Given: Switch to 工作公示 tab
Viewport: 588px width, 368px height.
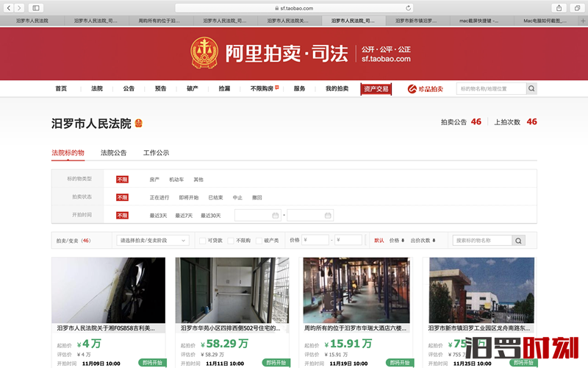Looking at the screenshot, I should (x=156, y=153).
